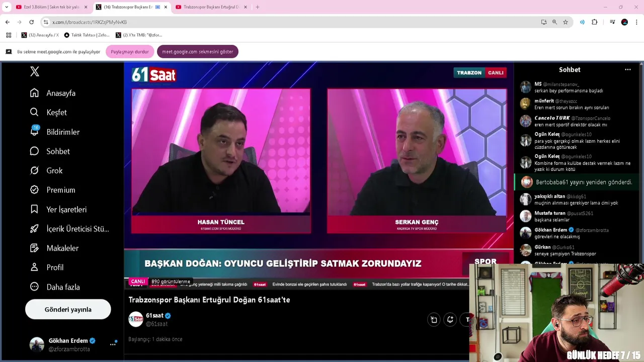Screen dimensions: 644x362
Task: Click cast/install icon in address bar
Action: [x=544, y=22]
